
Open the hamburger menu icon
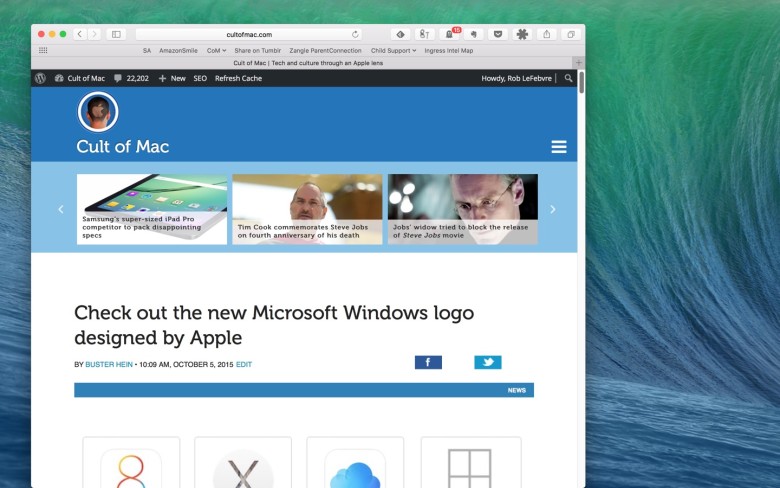(x=559, y=147)
